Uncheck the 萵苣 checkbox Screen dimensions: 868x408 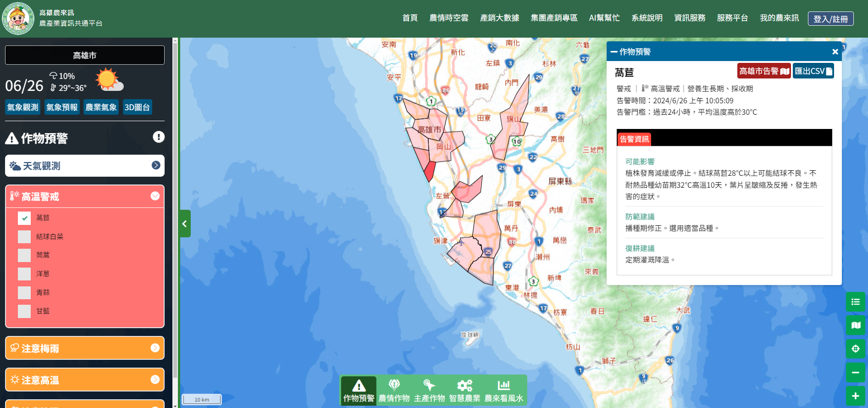pyautogui.click(x=24, y=218)
